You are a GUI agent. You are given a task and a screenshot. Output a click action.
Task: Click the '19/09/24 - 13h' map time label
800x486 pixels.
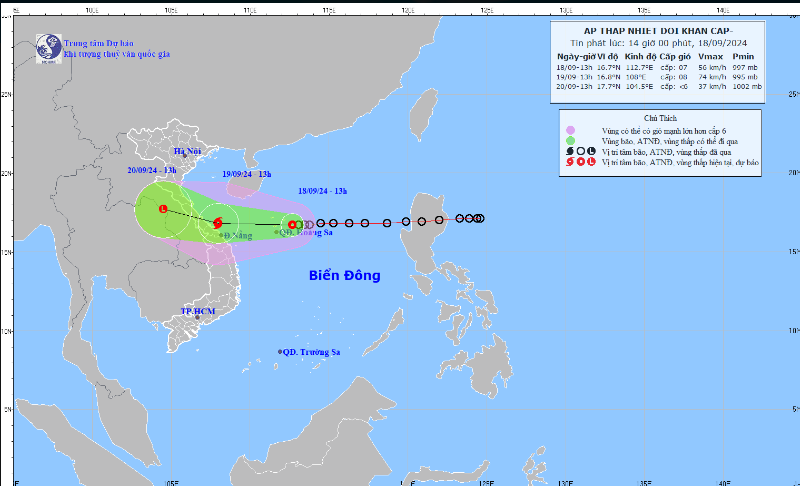point(246,174)
